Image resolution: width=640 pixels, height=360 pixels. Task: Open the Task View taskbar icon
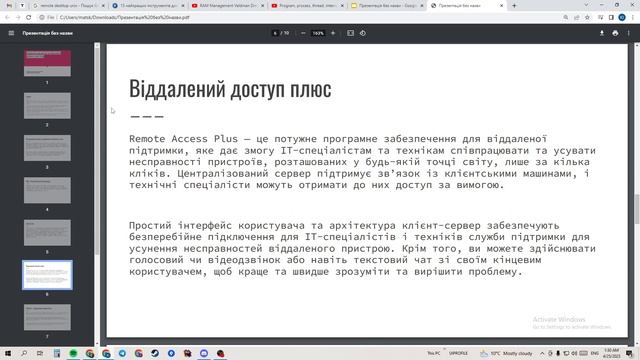pos(40,353)
